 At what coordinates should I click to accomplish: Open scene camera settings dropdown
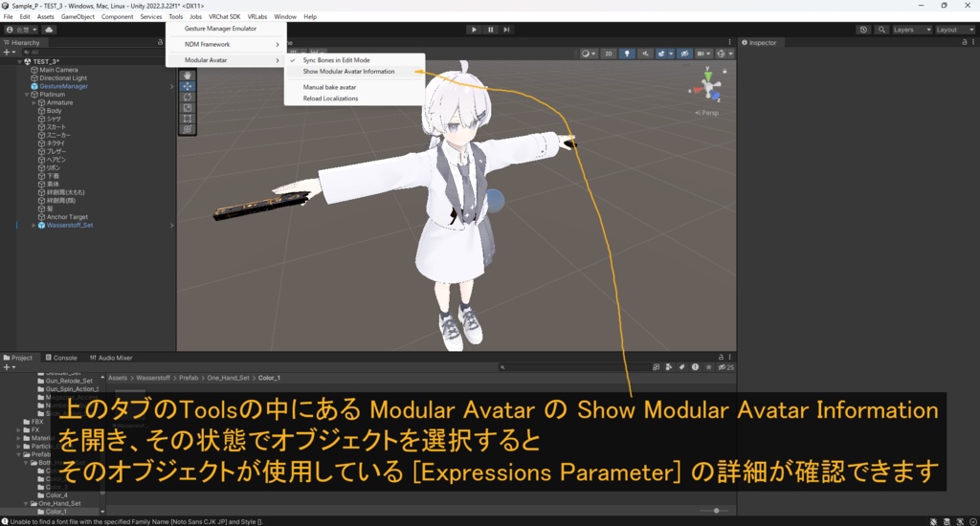pyautogui.click(x=703, y=54)
